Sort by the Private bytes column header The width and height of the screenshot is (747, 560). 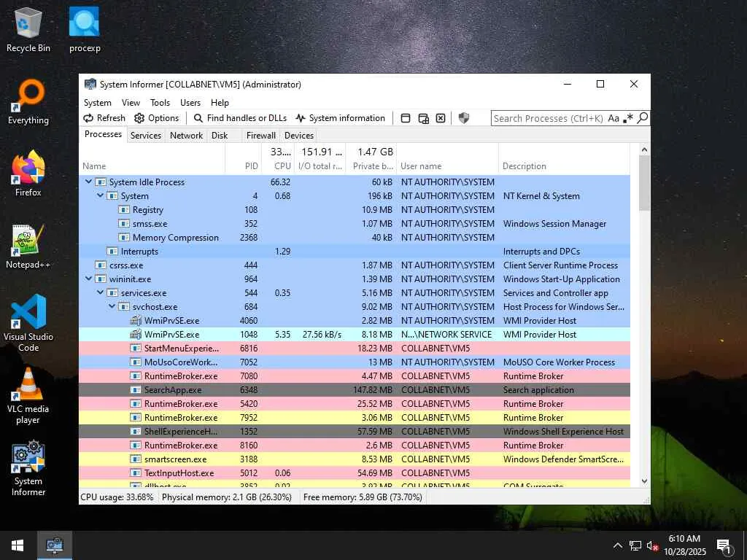pyautogui.click(x=371, y=159)
